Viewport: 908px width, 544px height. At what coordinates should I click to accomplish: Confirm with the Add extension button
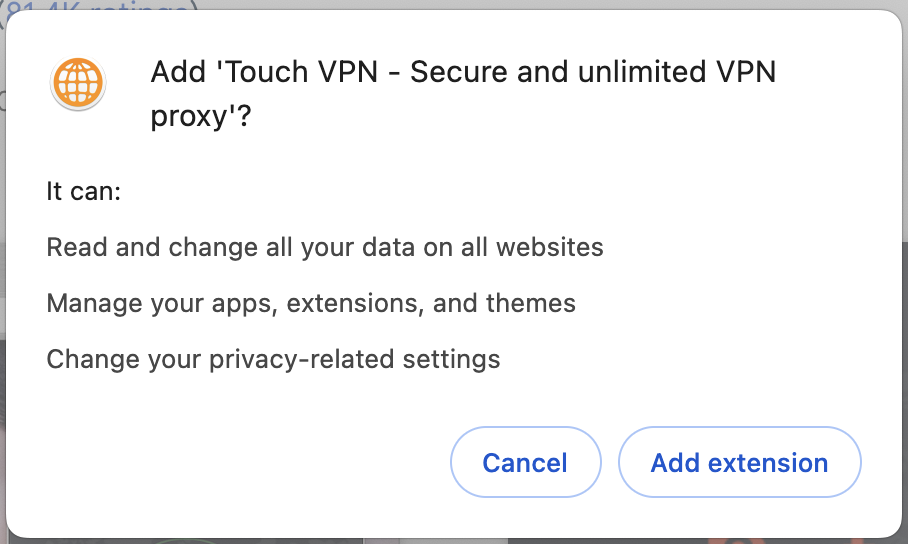739,462
